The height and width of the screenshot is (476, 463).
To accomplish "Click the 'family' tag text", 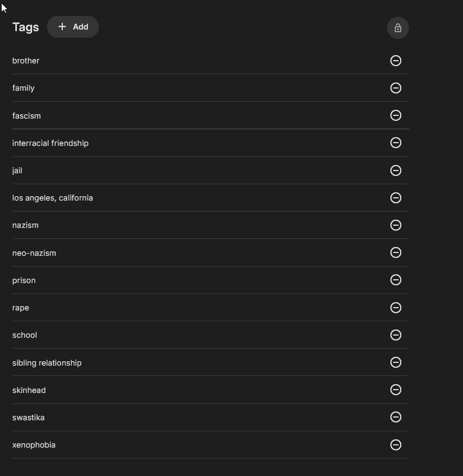I will tap(23, 88).
